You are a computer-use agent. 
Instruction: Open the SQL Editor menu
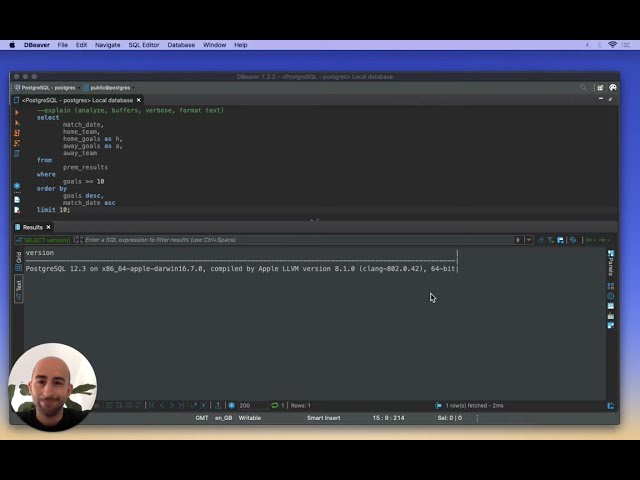click(x=144, y=45)
